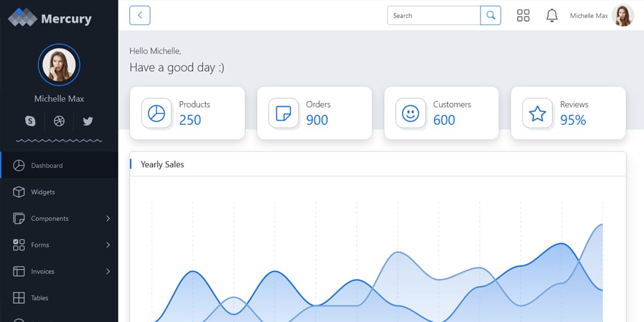Open the Twitter icon in sidebar
This screenshot has width=644, height=322.
88,120
